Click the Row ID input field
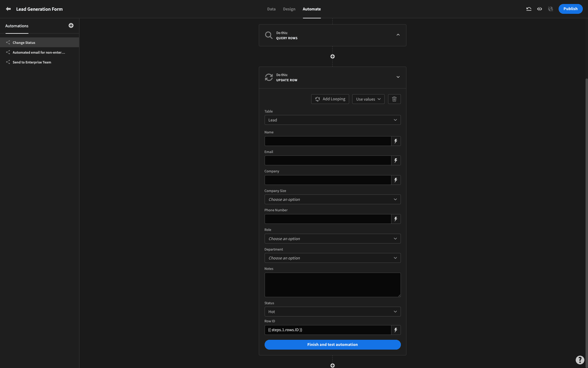This screenshot has height=368, width=588. pos(328,330)
